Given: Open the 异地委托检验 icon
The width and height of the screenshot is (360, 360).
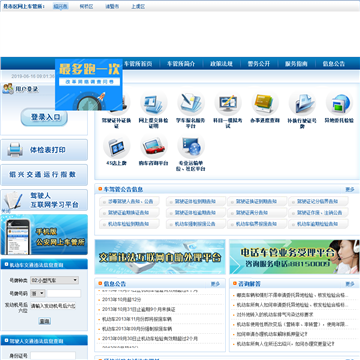Looking at the screenshot, I should [x=339, y=104].
